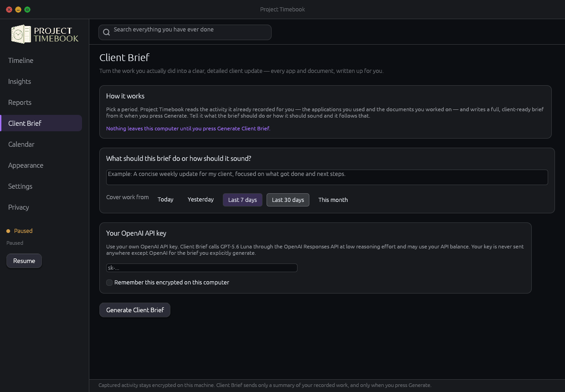The height and width of the screenshot is (392, 565).
Task: Click Project Timebook title bar text
Action: click(x=282, y=10)
